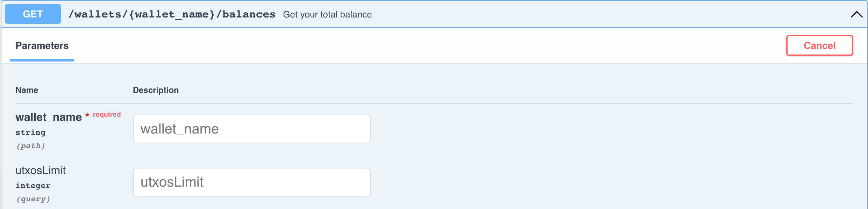The height and width of the screenshot is (209, 868).
Task: Cancel the try-it-out mode
Action: [x=819, y=45]
